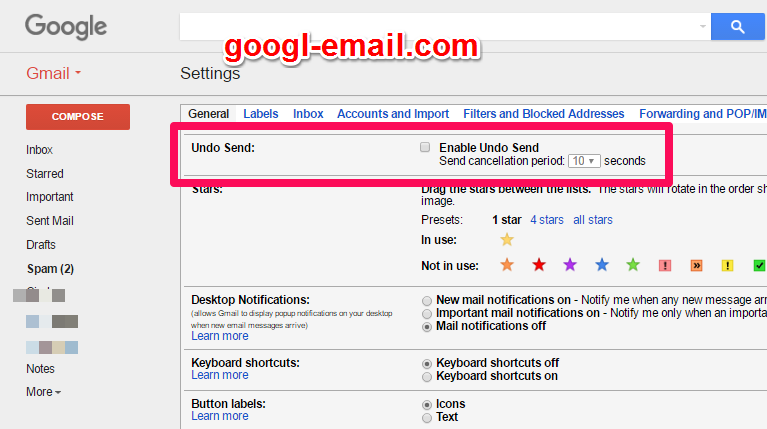Click the blue search magnifier button
The image size is (767, 429).
[x=738, y=26]
